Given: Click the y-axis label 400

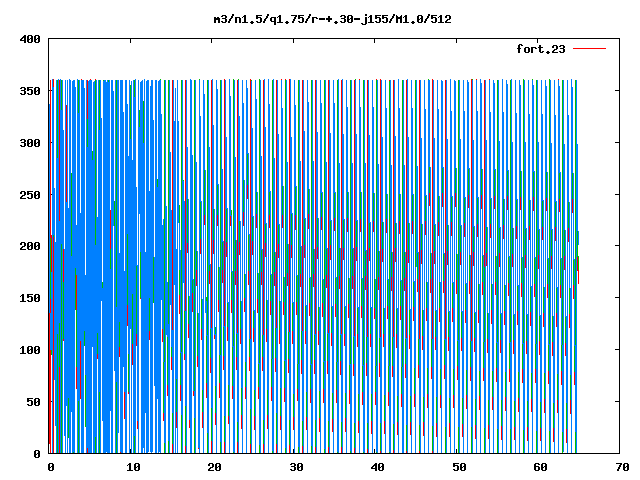Looking at the screenshot, I should coord(30,39).
